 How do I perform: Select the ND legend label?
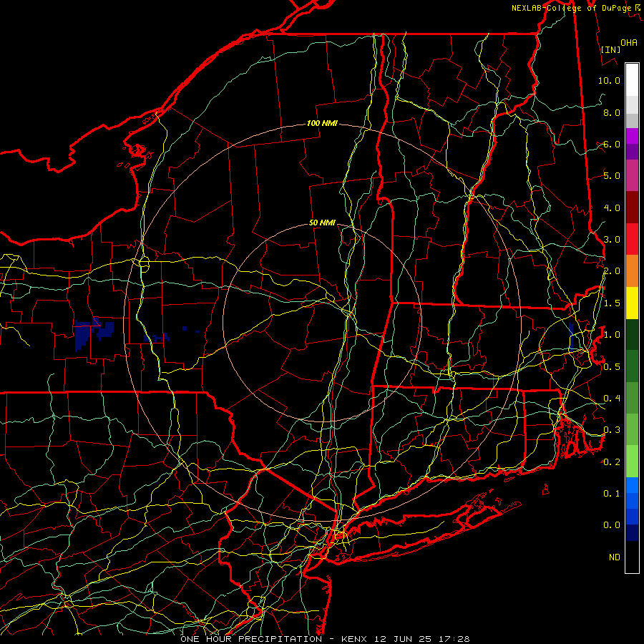click(x=615, y=557)
